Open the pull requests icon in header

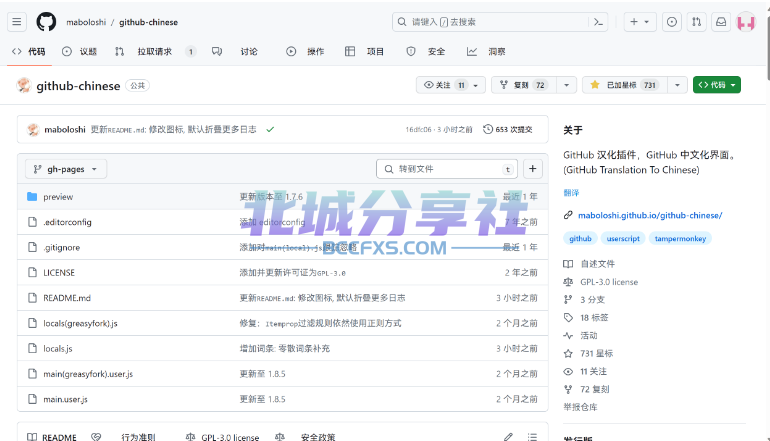pos(696,22)
